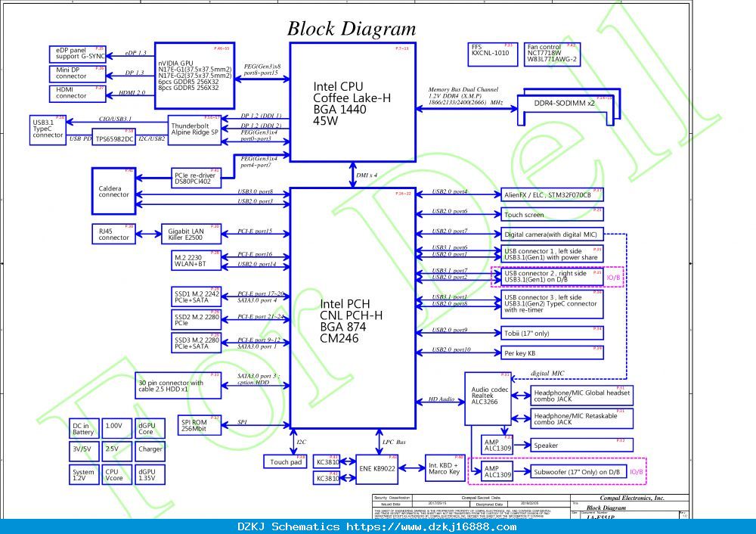Image resolution: width=756 pixels, height=534 pixels.
Task: Select Thunderbolt Alpine Ridge SP block
Action: (194, 130)
